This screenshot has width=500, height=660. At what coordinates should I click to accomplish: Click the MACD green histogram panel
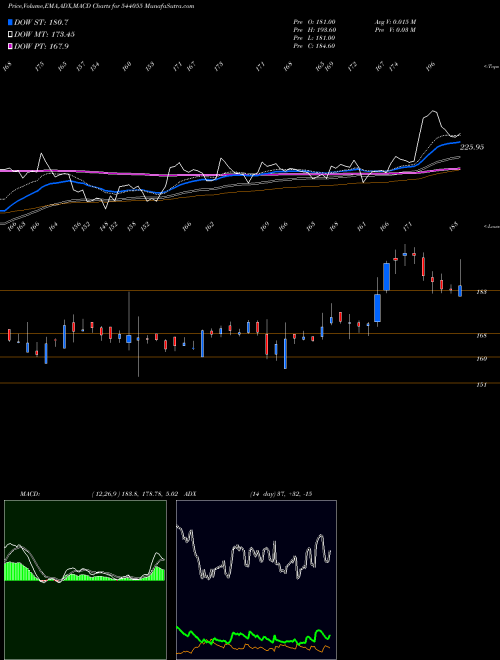(x=85, y=580)
